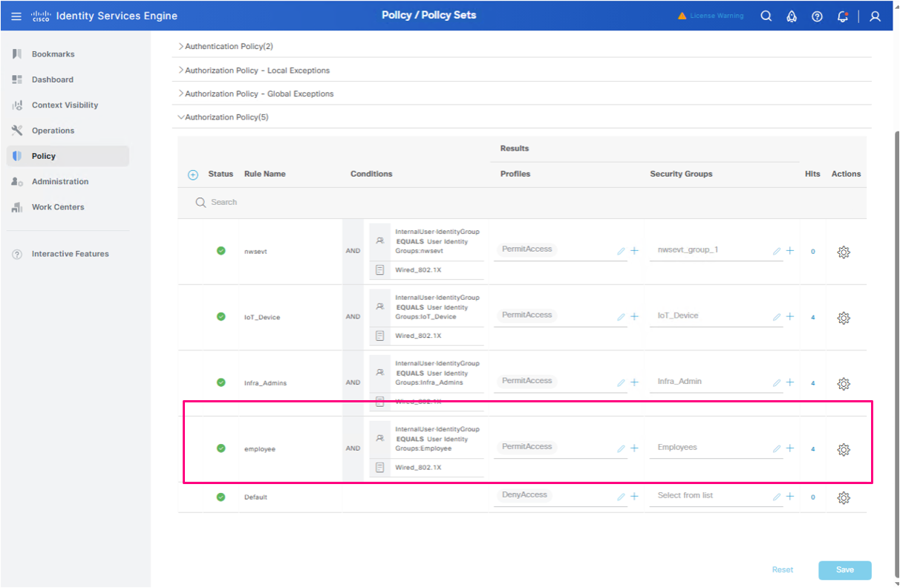900x588 pixels.
Task: Open hit count for IoT_Device rule
Action: coord(812,318)
